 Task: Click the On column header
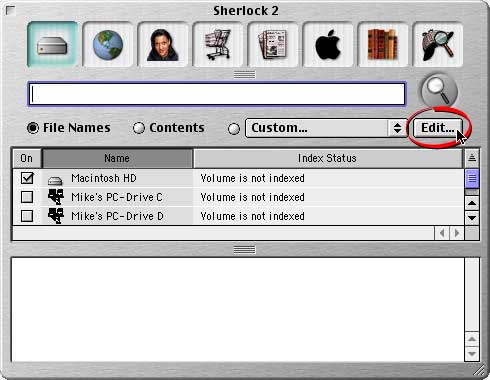[x=27, y=158]
